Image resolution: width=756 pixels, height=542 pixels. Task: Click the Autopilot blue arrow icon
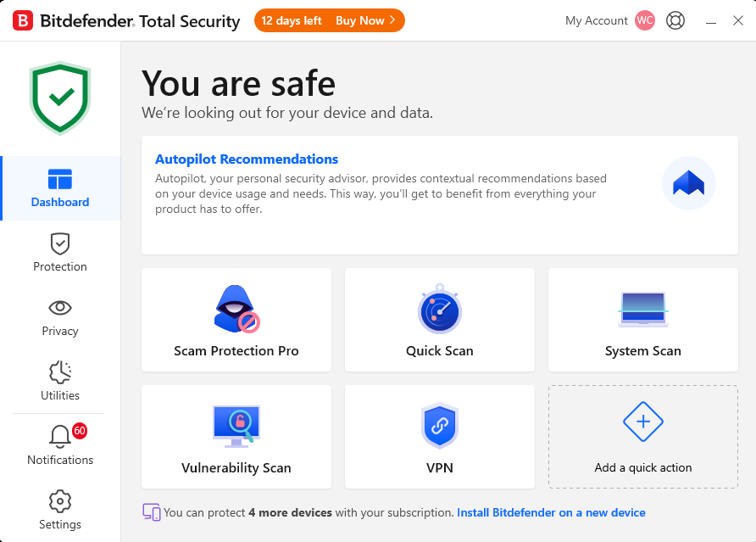[688, 183]
